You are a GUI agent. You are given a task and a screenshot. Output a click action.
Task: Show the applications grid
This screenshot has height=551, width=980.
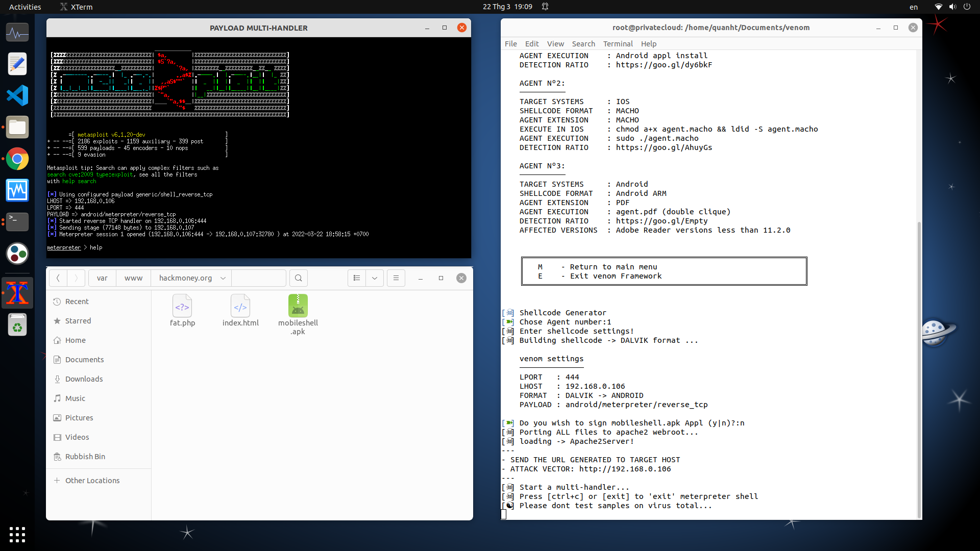click(x=17, y=534)
